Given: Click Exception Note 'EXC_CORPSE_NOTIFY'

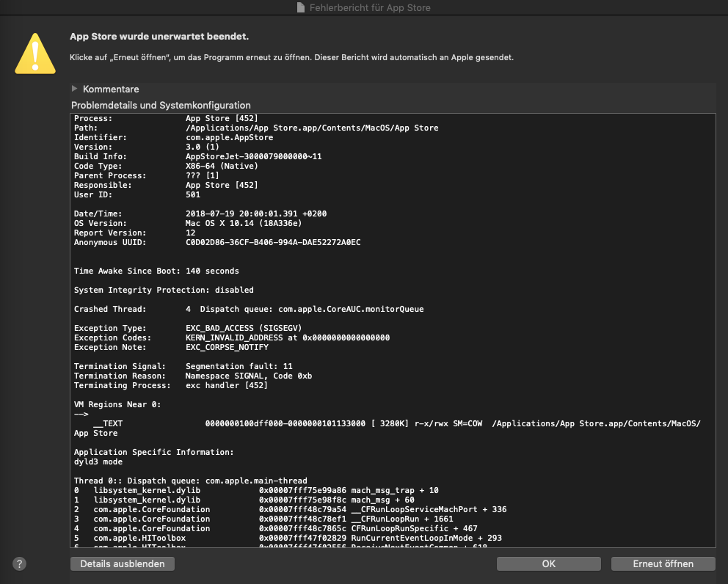Looking at the screenshot, I should pos(227,347).
